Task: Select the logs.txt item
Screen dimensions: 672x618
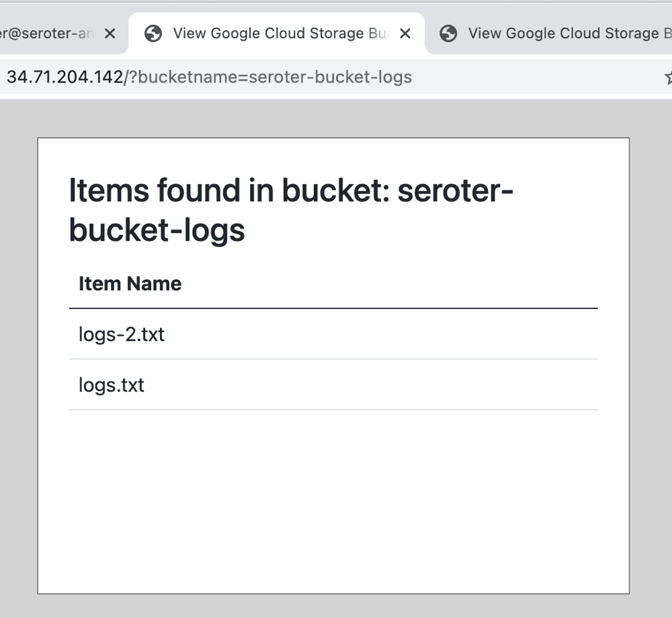Action: (x=112, y=385)
